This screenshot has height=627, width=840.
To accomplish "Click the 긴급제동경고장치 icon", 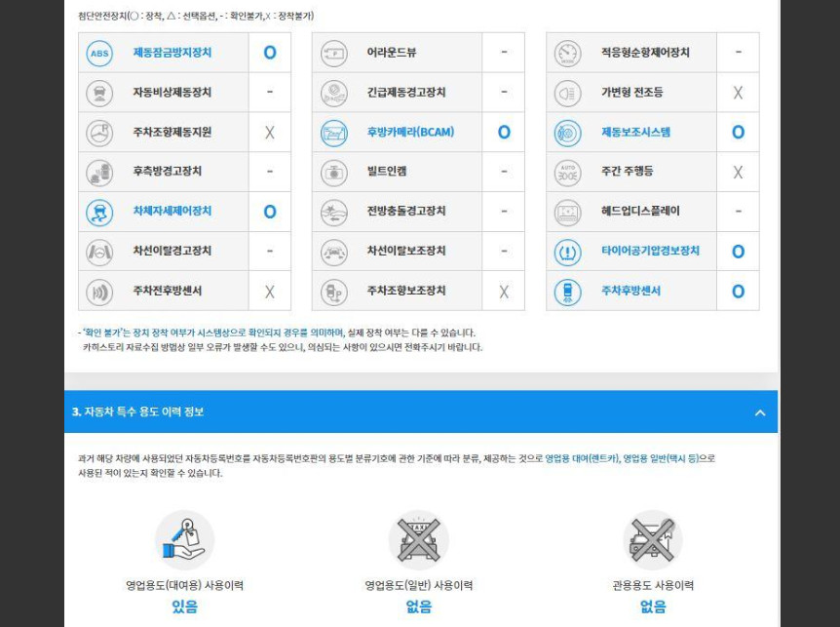I will tap(333, 93).
